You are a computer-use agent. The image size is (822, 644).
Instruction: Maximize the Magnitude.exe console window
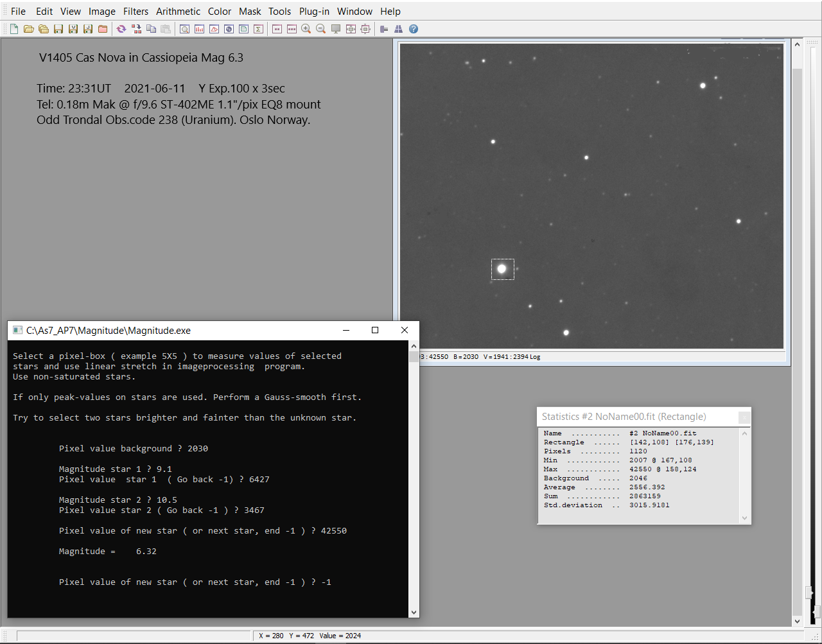click(375, 330)
